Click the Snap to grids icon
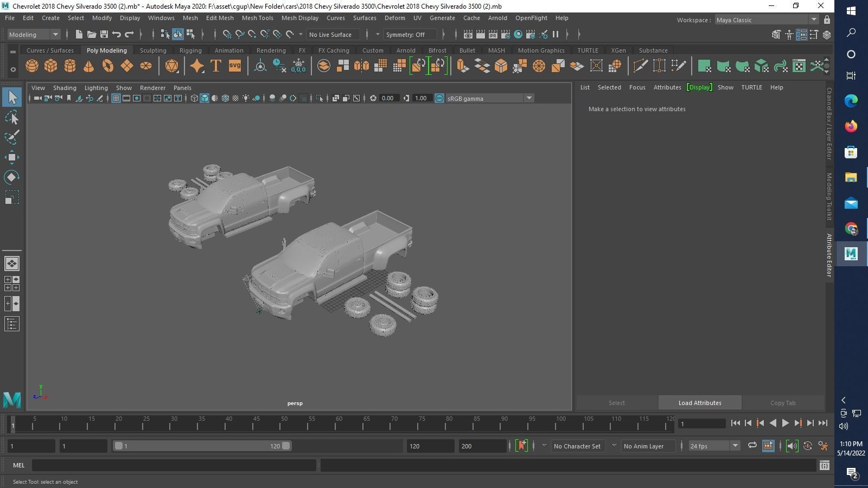The width and height of the screenshot is (868, 488). click(x=227, y=34)
